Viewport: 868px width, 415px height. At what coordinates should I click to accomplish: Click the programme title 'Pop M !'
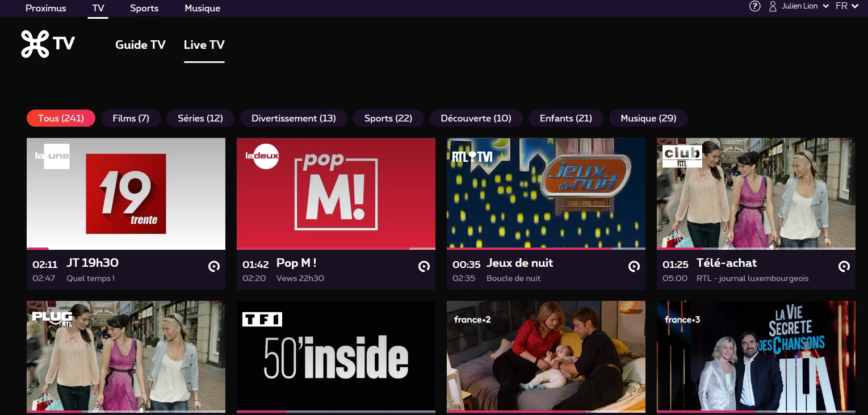[296, 263]
